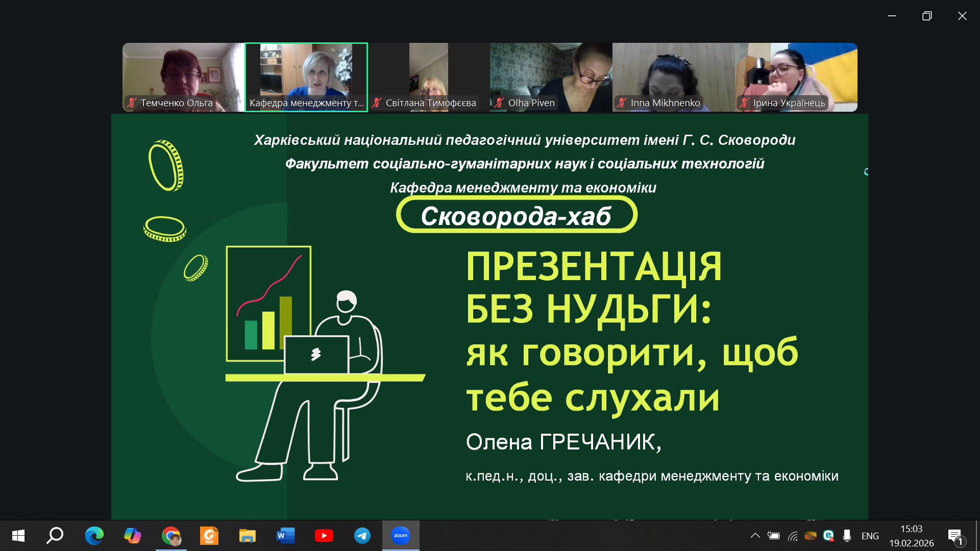Viewport: 980px width, 551px height.
Task: Open the PDF reader app in the taskbar
Action: [x=209, y=536]
